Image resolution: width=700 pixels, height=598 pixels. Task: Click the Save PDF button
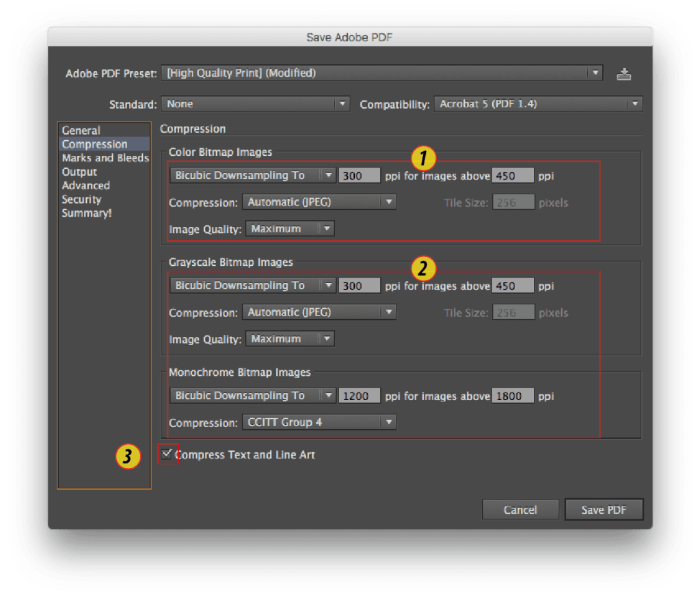[x=604, y=508]
